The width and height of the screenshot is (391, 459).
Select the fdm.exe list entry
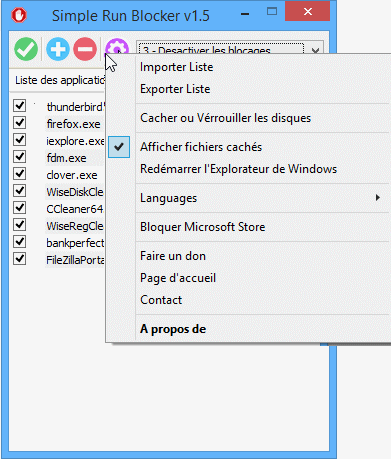pos(66,158)
